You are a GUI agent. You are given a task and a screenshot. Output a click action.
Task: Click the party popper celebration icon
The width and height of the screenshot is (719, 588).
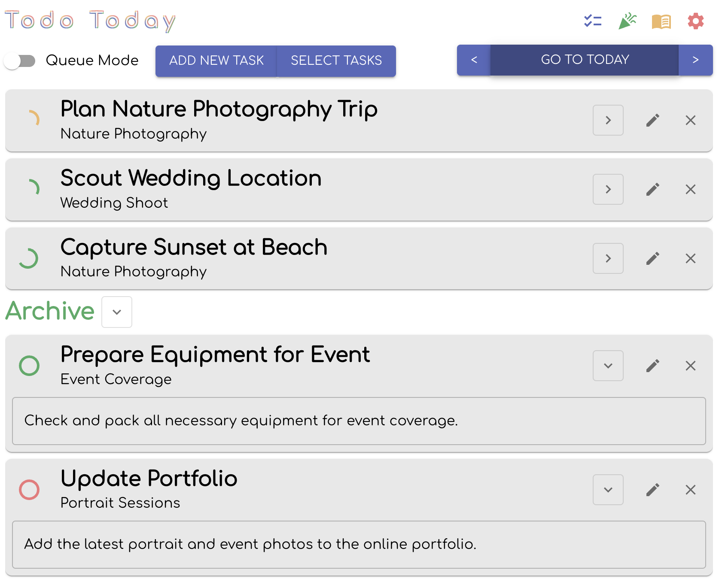pyautogui.click(x=627, y=21)
